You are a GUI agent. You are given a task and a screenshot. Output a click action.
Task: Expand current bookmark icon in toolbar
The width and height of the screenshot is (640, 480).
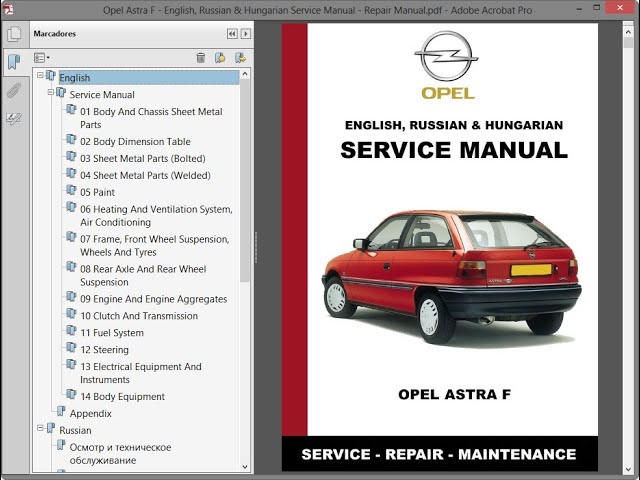240,58
